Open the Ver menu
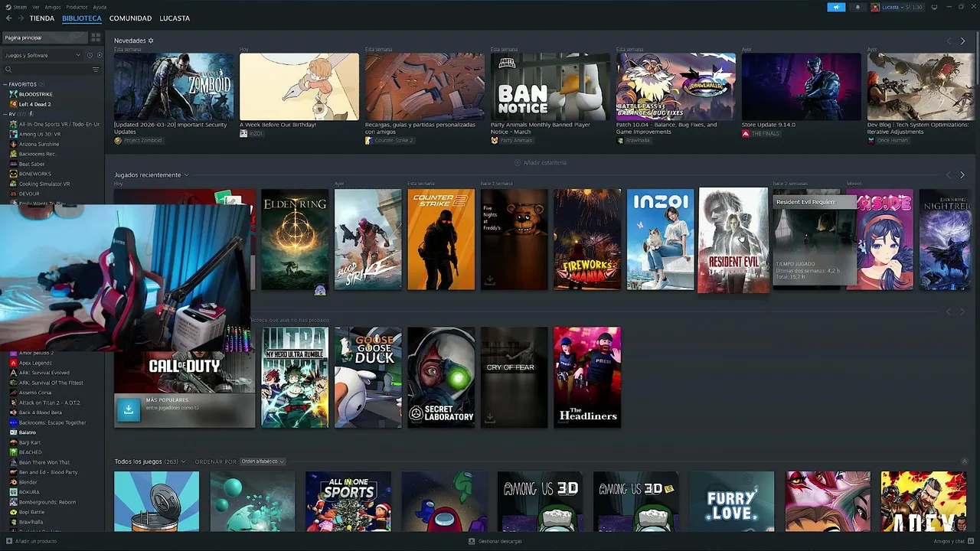This screenshot has height=551, width=980. (x=36, y=7)
